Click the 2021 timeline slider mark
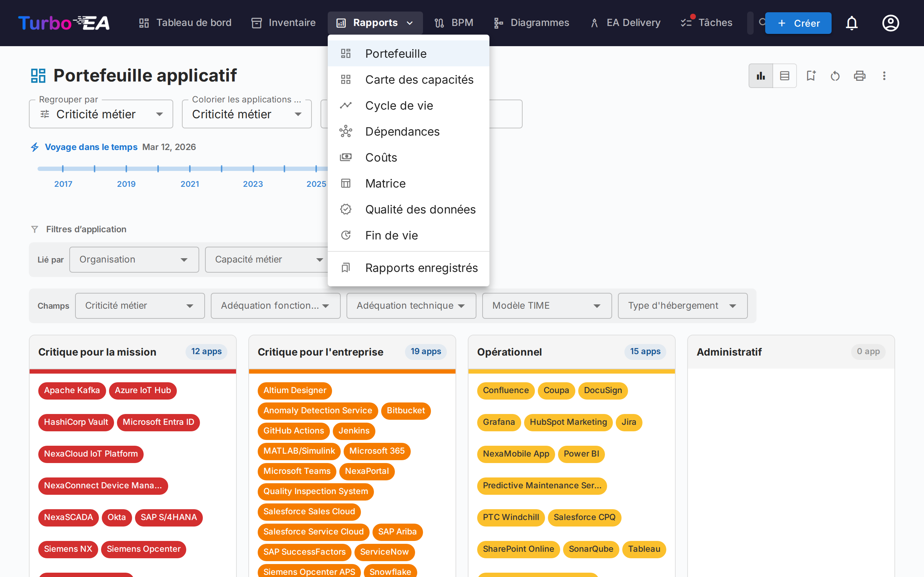924x577 pixels. pyautogui.click(x=190, y=169)
